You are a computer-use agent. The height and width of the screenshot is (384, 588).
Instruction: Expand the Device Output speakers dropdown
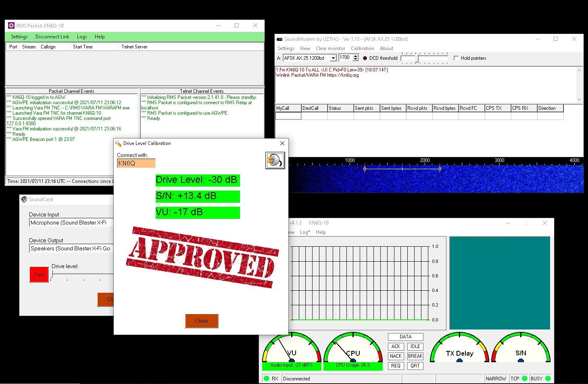coord(71,248)
